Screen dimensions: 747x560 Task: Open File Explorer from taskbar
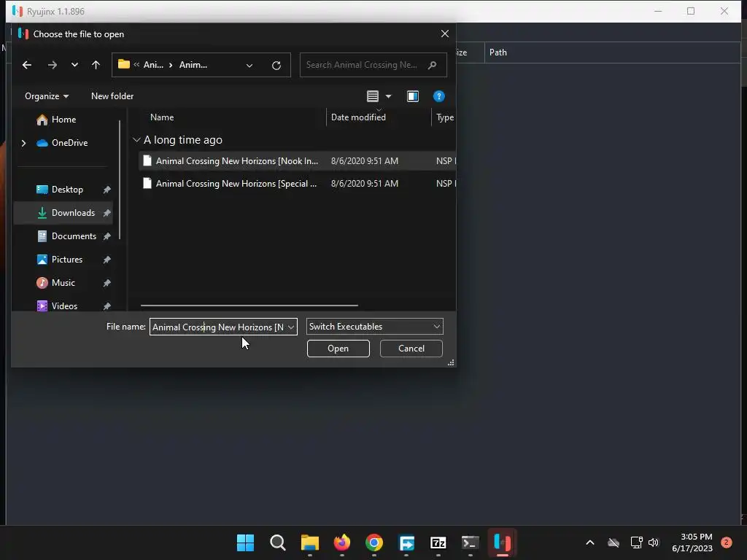309,542
